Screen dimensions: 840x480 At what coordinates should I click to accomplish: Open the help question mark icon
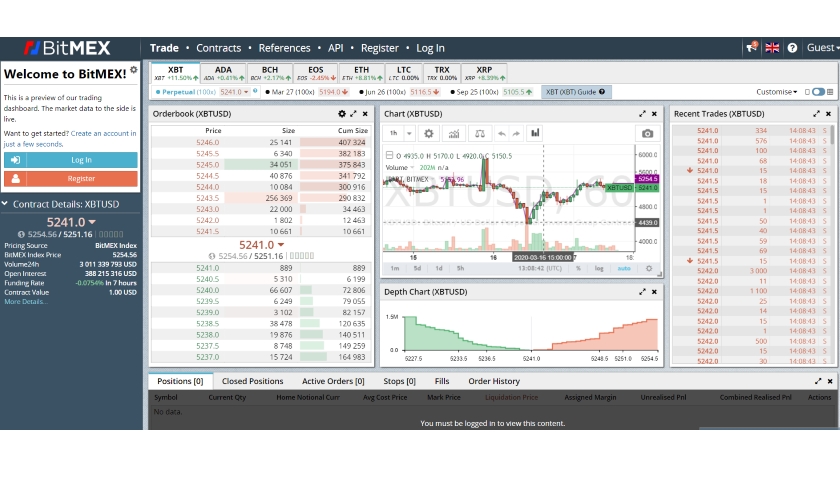point(792,48)
